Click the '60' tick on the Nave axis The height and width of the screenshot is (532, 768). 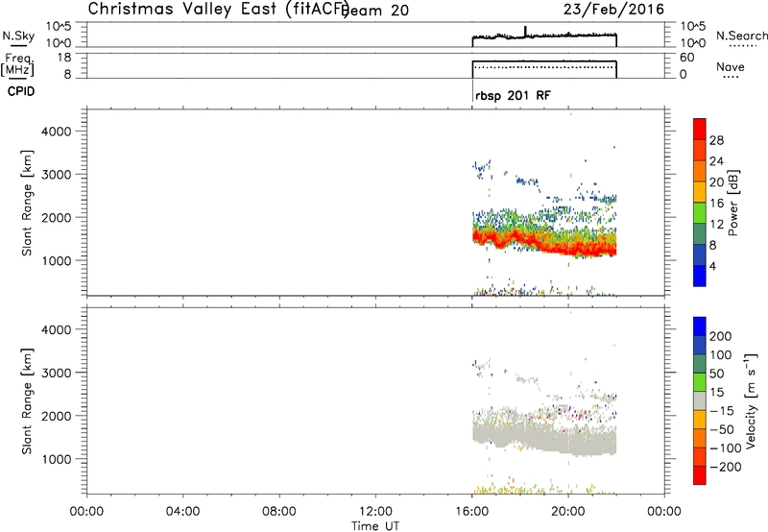686,58
